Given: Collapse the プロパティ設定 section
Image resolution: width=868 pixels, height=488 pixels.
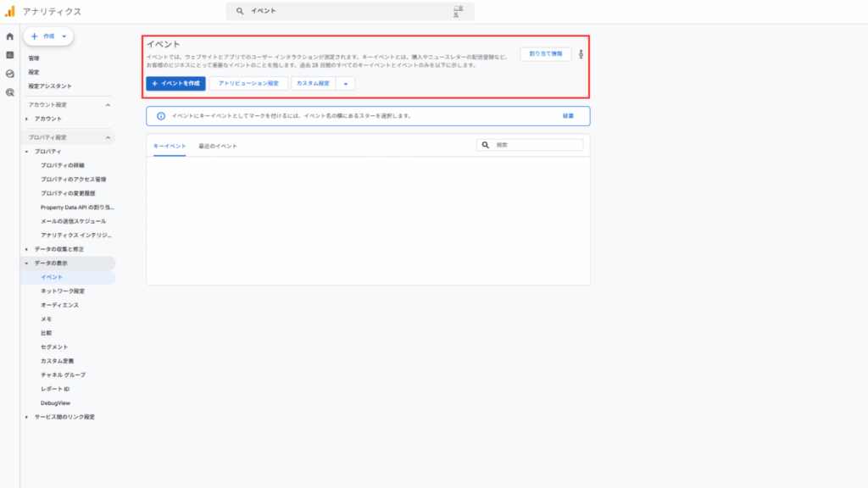Looking at the screenshot, I should 108,137.
